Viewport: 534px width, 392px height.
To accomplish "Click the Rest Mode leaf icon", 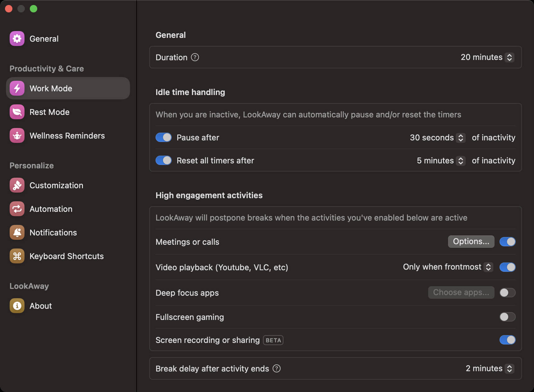I will coord(17,112).
